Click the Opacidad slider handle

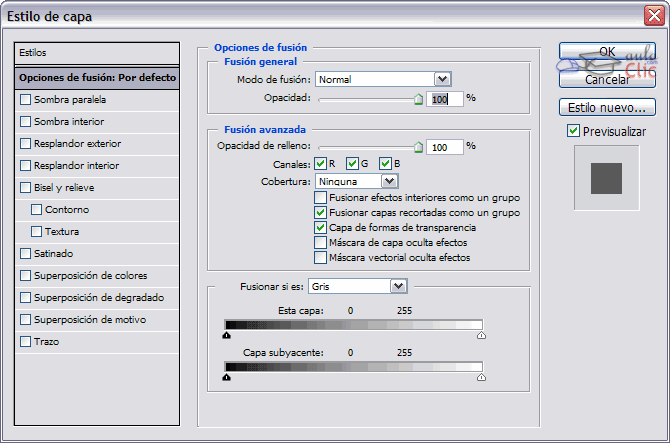[x=419, y=99]
